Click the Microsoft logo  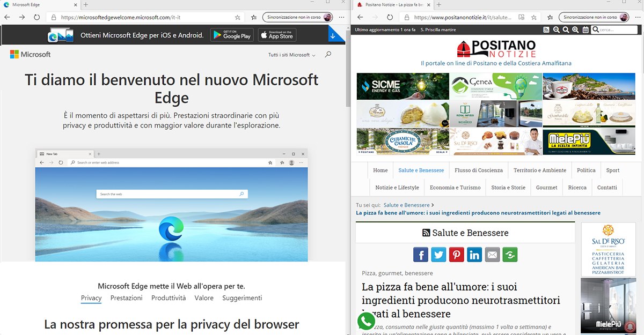(x=31, y=54)
